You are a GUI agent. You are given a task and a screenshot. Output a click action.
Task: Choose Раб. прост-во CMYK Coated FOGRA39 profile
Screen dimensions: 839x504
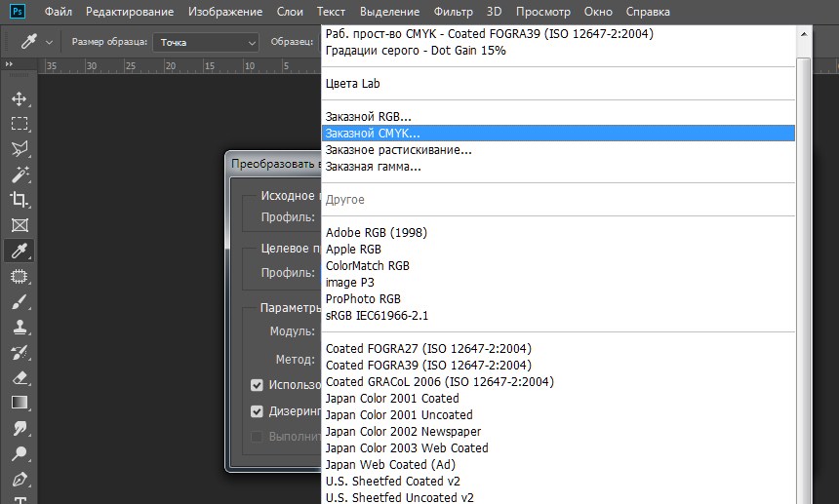[x=558, y=34]
